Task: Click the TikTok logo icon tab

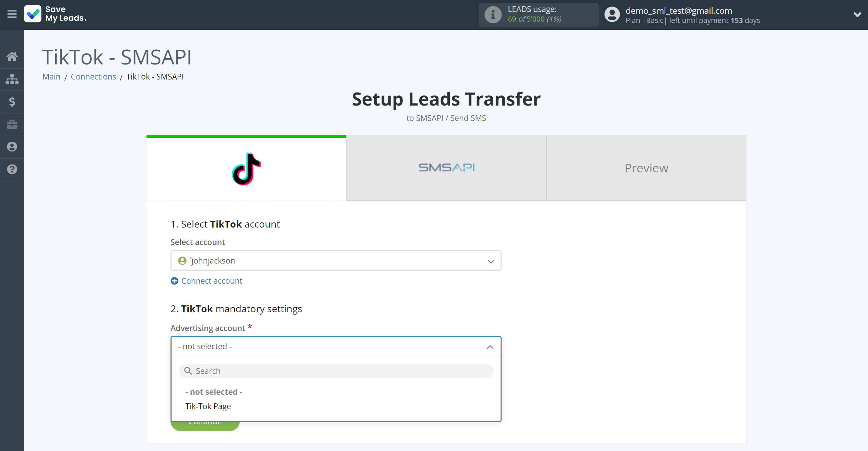Action: click(246, 168)
